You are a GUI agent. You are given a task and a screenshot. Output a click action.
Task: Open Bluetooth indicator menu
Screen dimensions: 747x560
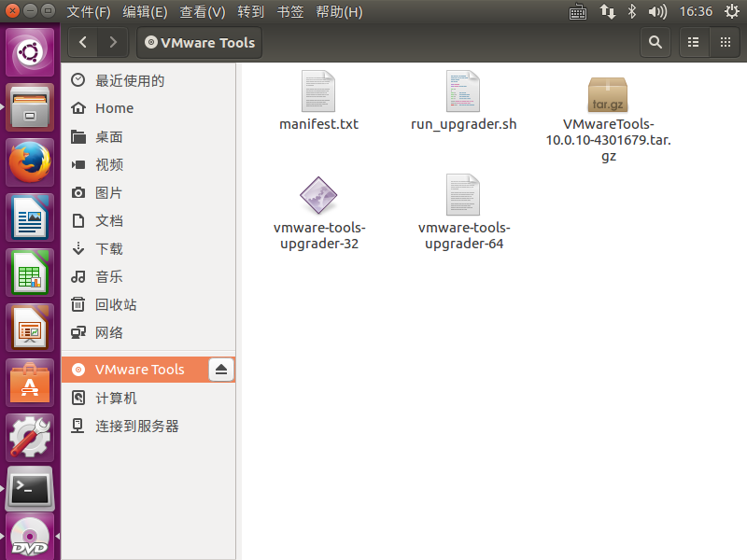[632, 11]
